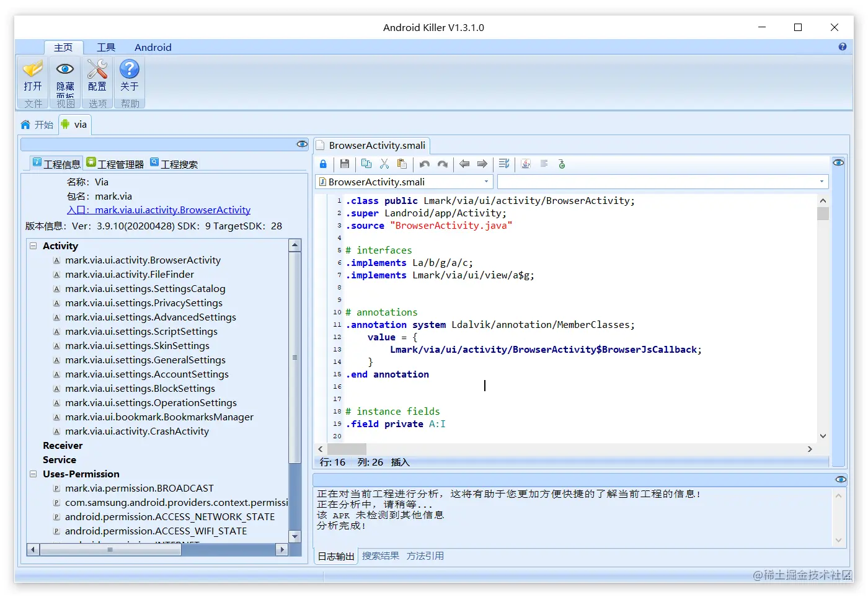Click the word-wrap lines icon in toolbar
Image resolution: width=868 pixels, height=597 pixels.
click(504, 164)
